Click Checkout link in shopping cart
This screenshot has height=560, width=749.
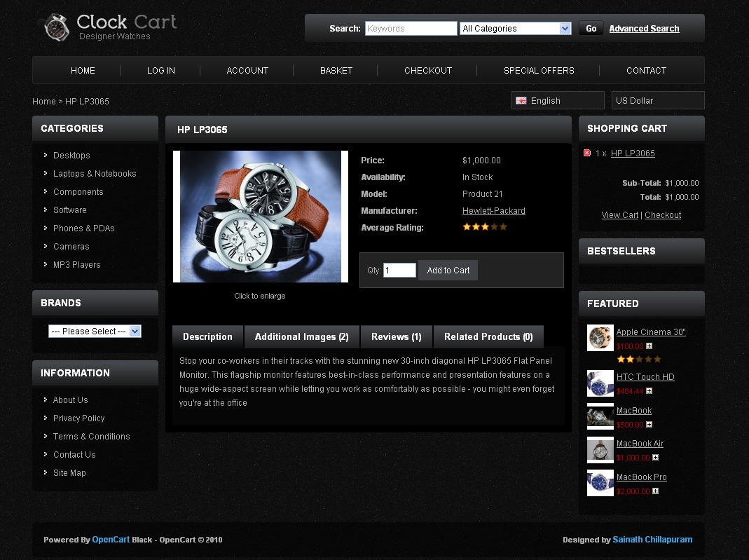coord(663,215)
